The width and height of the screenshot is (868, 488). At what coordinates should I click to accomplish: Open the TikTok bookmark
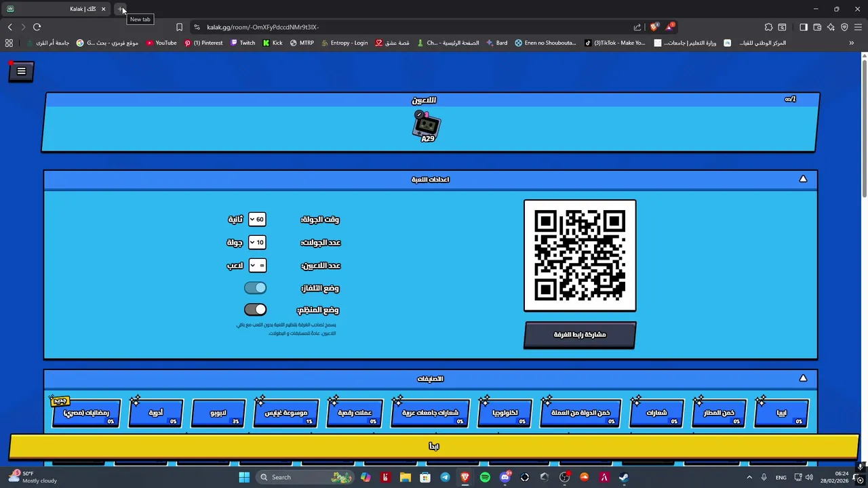click(615, 43)
